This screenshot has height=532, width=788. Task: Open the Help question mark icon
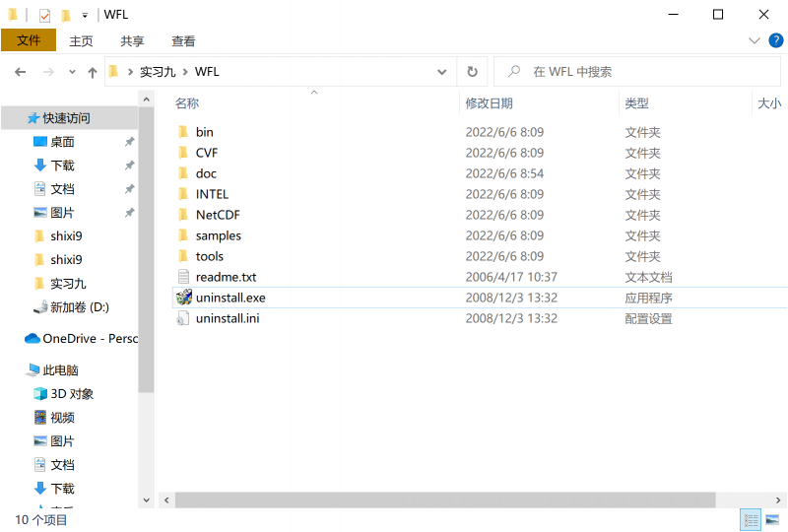776,40
